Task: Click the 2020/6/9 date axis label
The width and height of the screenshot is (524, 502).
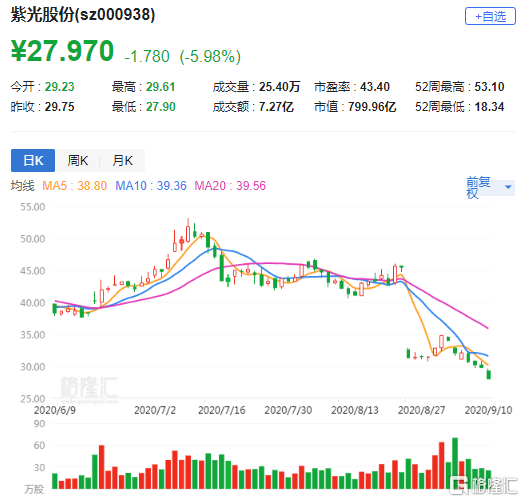Action: click(x=55, y=410)
